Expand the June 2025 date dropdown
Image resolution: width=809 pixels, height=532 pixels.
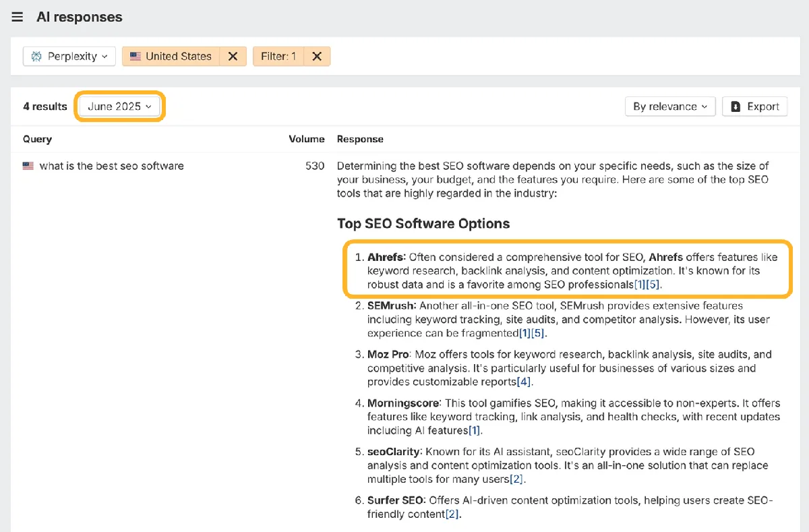(119, 107)
